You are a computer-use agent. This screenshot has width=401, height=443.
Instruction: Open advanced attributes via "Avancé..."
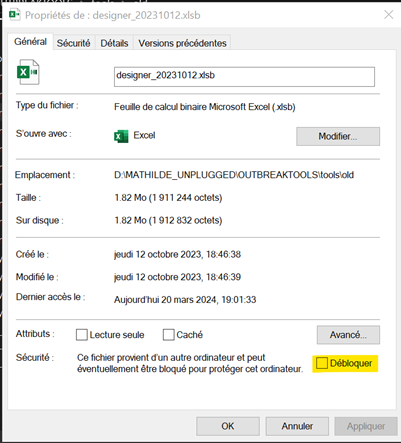click(348, 335)
